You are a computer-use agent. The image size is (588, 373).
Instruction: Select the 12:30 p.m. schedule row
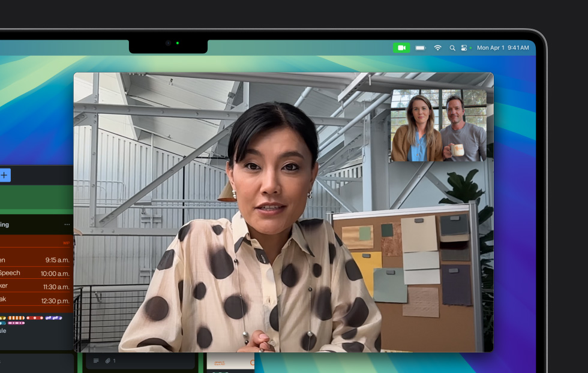click(x=36, y=300)
